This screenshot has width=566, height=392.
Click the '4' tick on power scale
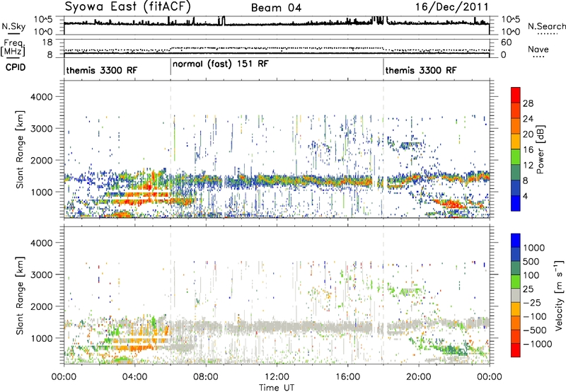525,196
